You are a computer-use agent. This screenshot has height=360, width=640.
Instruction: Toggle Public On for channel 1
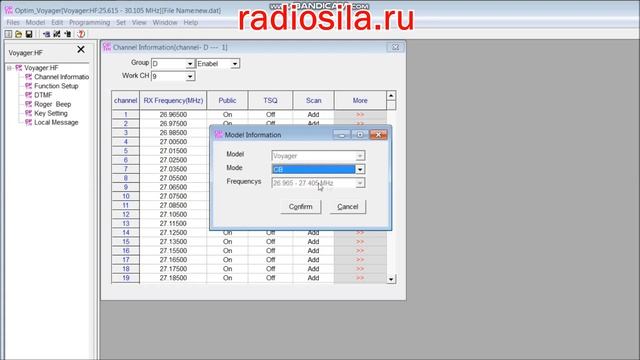coord(227,115)
